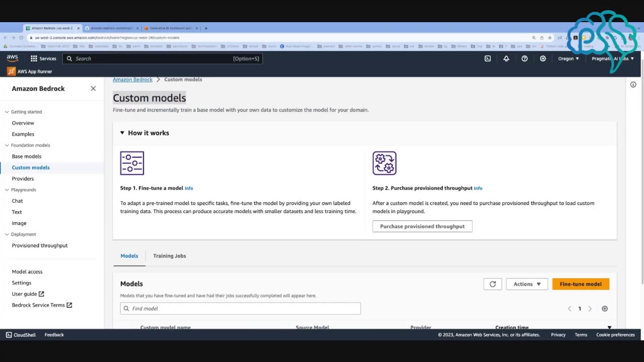Open Info link for Step 1
Viewport: 644px width, 362px height.
click(189, 188)
